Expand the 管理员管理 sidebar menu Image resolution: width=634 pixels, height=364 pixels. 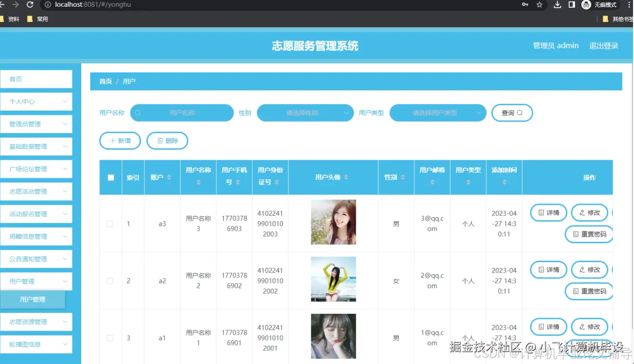(x=36, y=124)
